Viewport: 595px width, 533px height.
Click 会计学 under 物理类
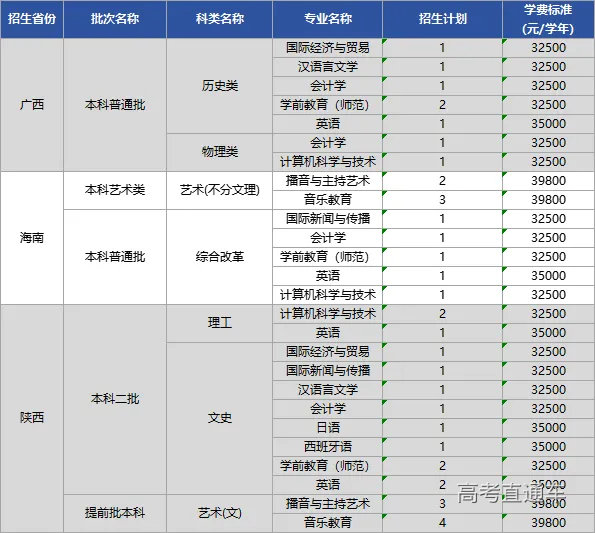tap(327, 143)
